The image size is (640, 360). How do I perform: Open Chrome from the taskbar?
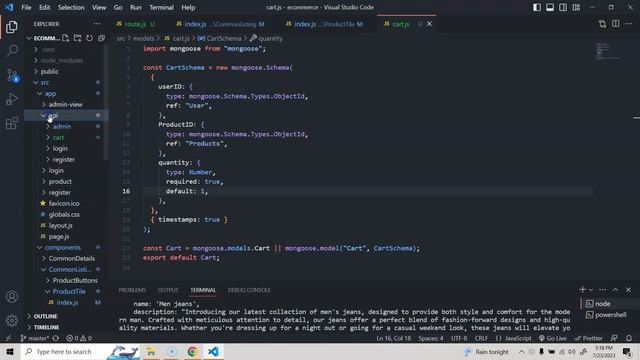(192, 351)
